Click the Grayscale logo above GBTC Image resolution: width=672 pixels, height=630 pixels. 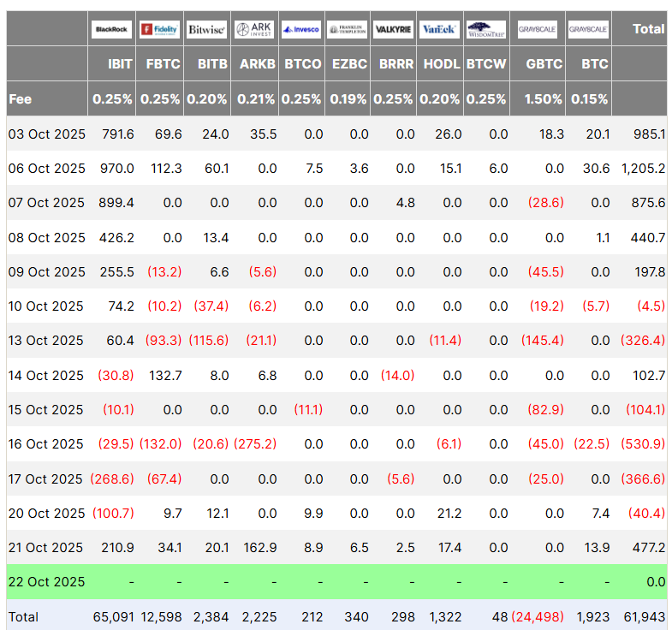pyautogui.click(x=538, y=29)
